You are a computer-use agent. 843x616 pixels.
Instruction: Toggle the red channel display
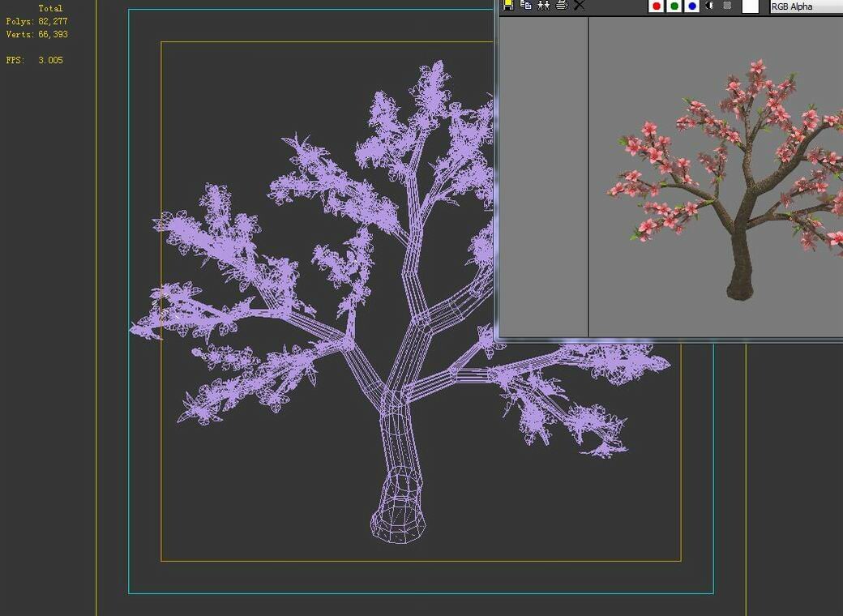pos(657,6)
